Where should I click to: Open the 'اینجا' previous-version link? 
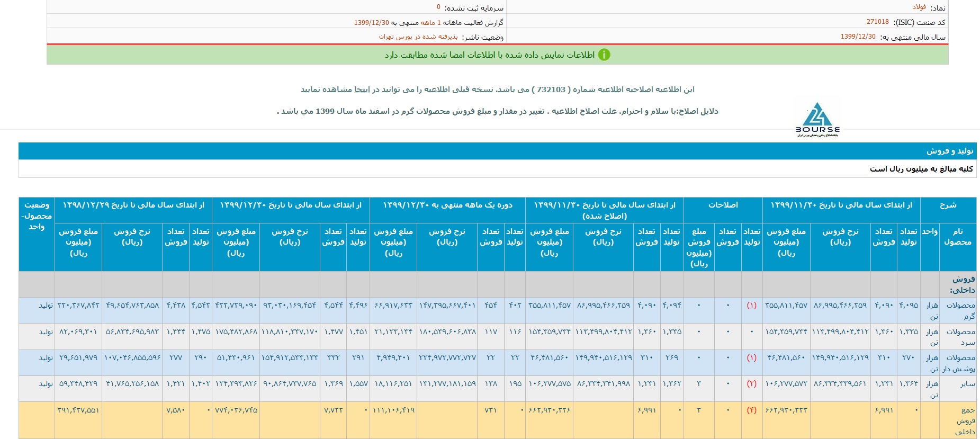point(362,89)
